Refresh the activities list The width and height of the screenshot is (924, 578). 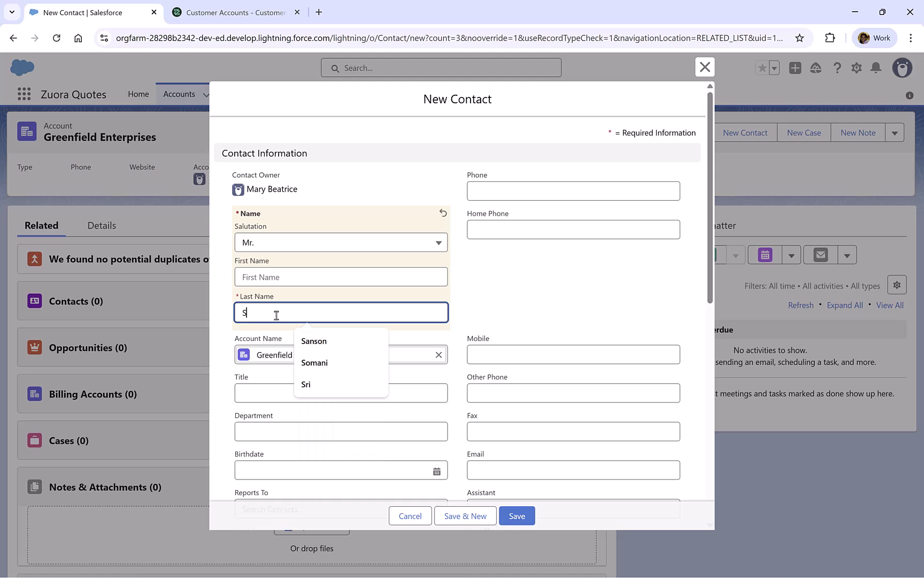(x=800, y=305)
